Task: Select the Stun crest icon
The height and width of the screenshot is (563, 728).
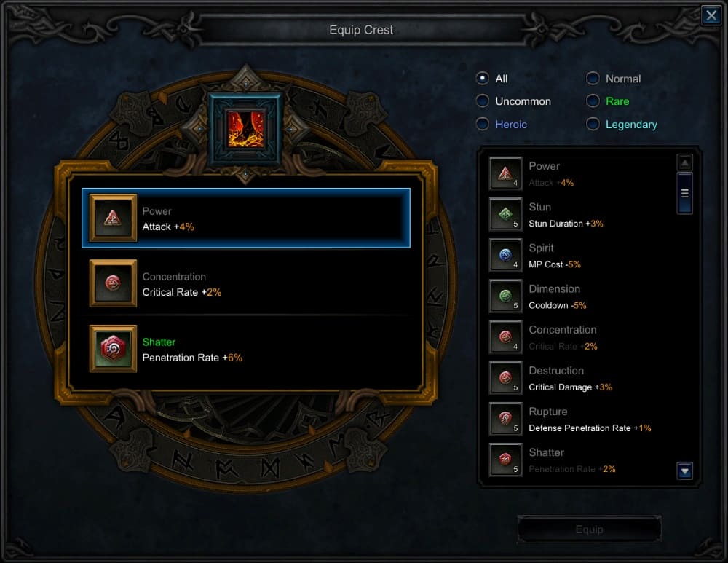Action: (506, 214)
